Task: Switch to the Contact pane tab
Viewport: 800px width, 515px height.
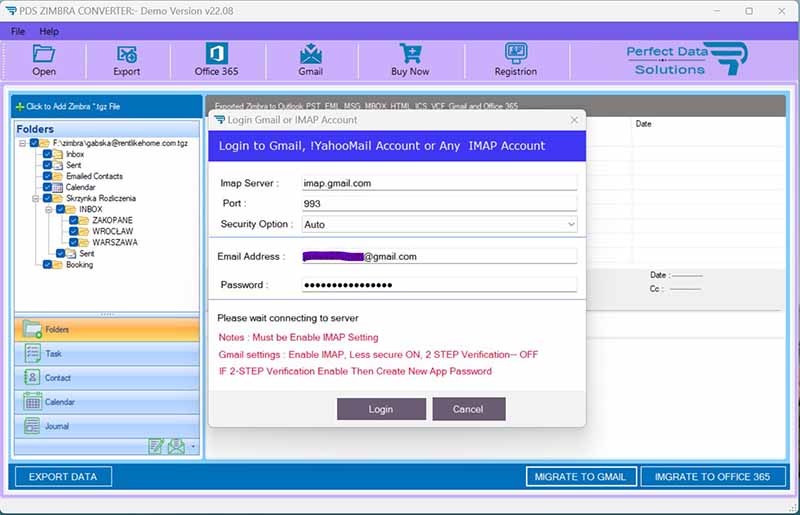Action: [x=107, y=378]
